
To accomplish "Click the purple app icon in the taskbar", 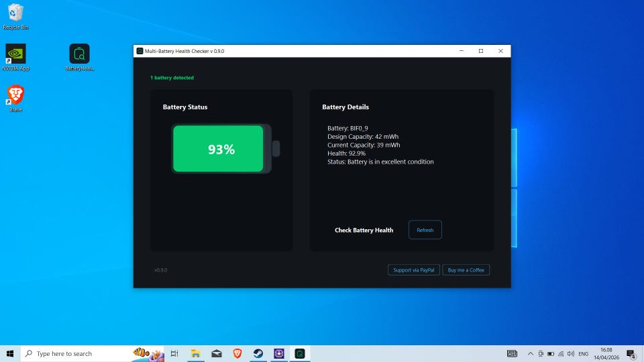I will click(x=279, y=353).
